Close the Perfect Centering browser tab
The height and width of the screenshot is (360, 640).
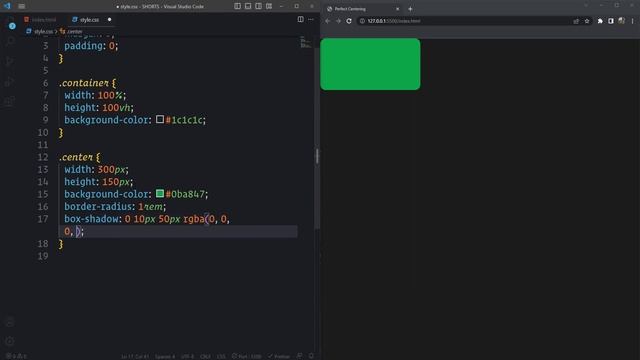point(398,9)
